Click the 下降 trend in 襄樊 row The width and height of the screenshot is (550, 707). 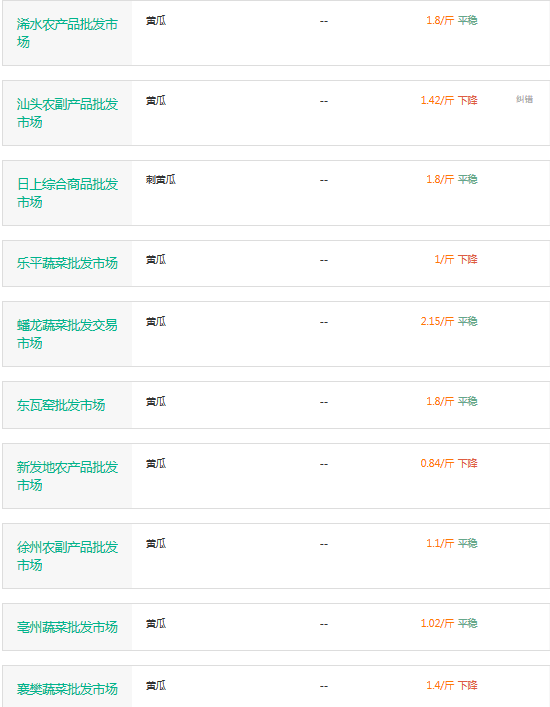click(468, 685)
